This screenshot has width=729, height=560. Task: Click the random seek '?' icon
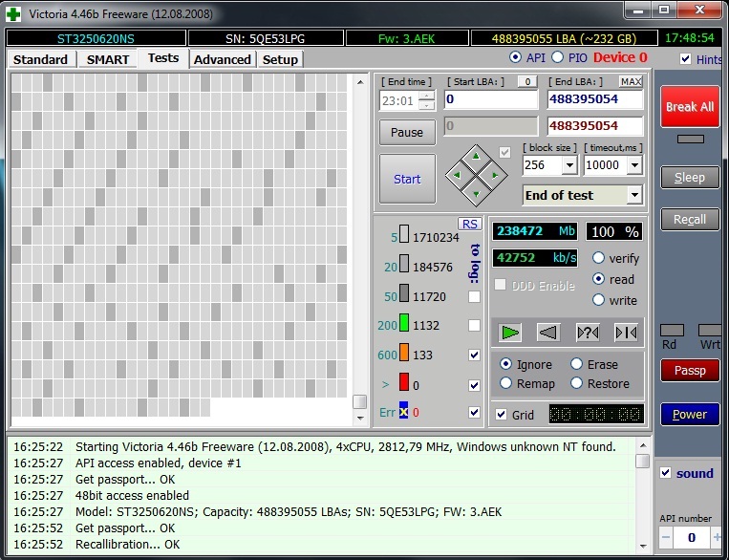588,333
